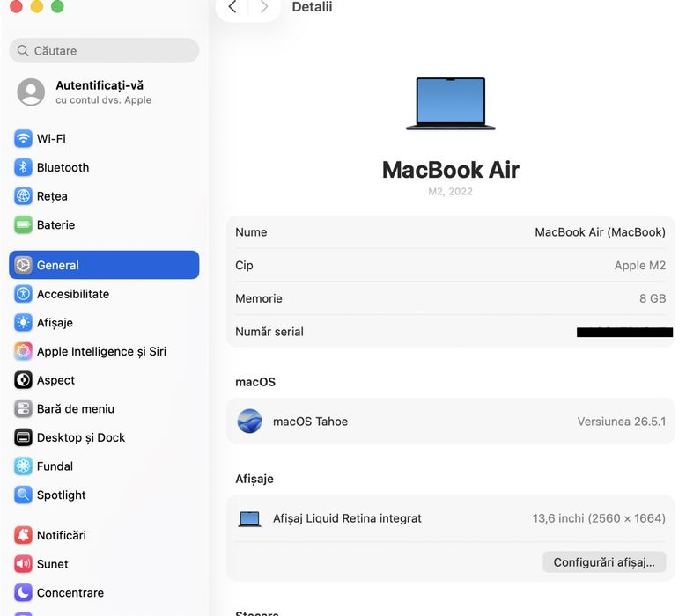Viewport: 686px width, 616px height.
Task: Open the Wi-Fi settings icon
Action: [23, 138]
